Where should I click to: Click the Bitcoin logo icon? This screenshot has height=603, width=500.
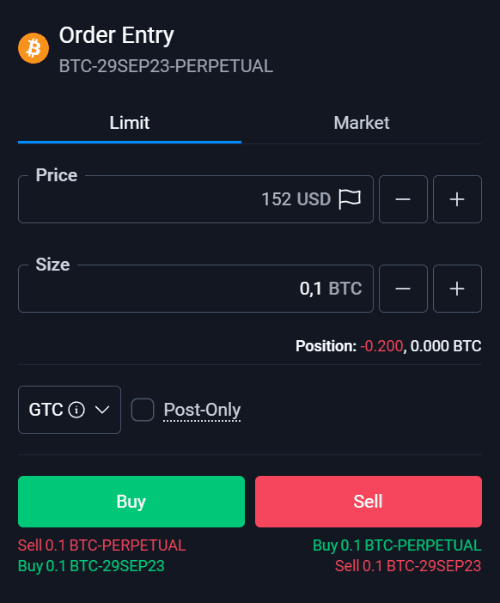click(x=33, y=48)
